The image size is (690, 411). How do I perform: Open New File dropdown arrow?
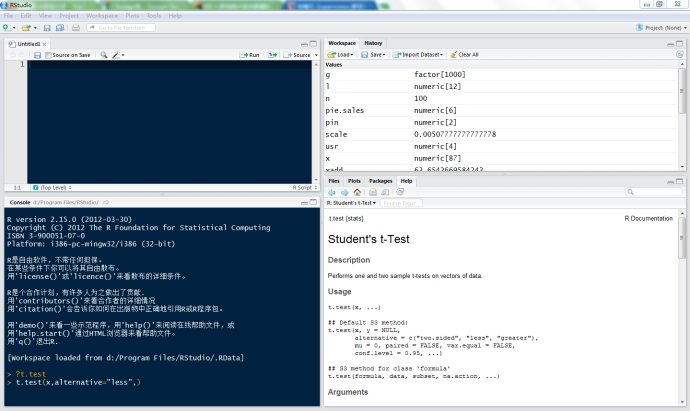pos(14,28)
